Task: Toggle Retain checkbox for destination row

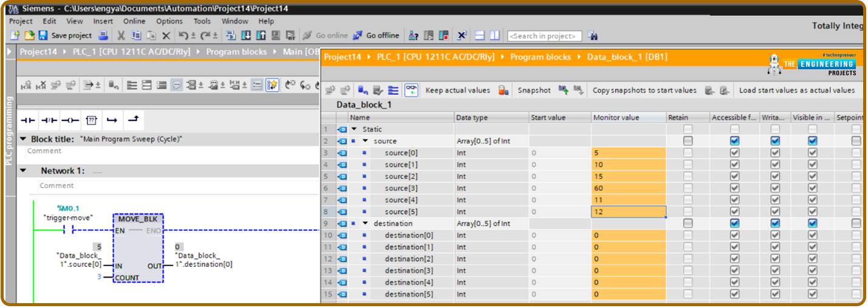Action: (x=688, y=224)
